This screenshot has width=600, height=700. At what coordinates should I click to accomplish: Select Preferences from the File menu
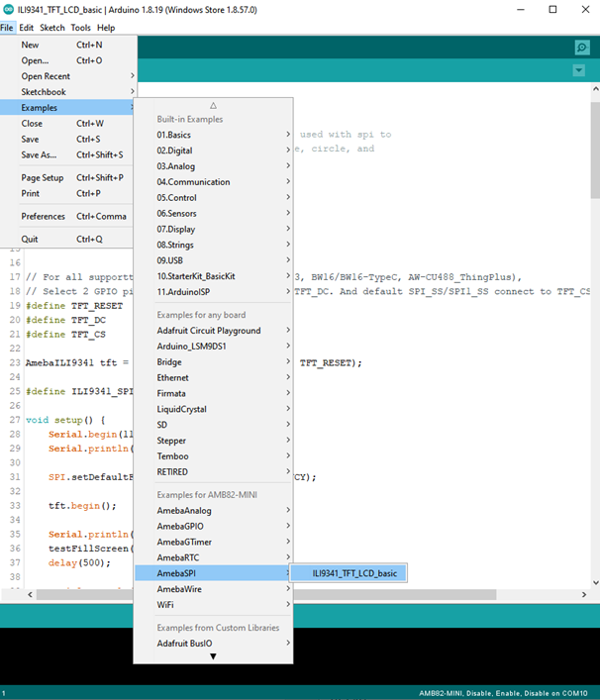tap(43, 216)
